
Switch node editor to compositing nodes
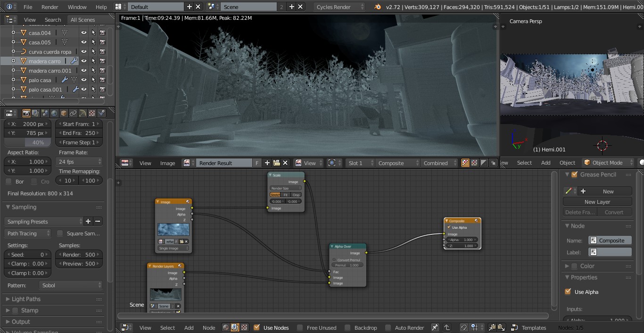[x=235, y=327]
